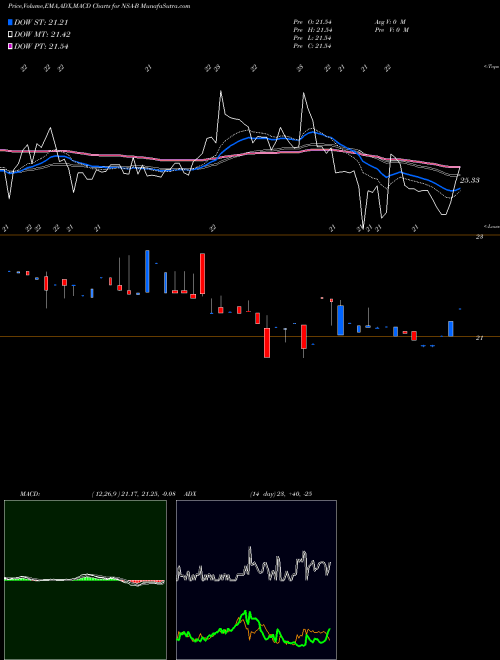
Task: Click the 'MACD:' panel heading
Action: click(30, 494)
